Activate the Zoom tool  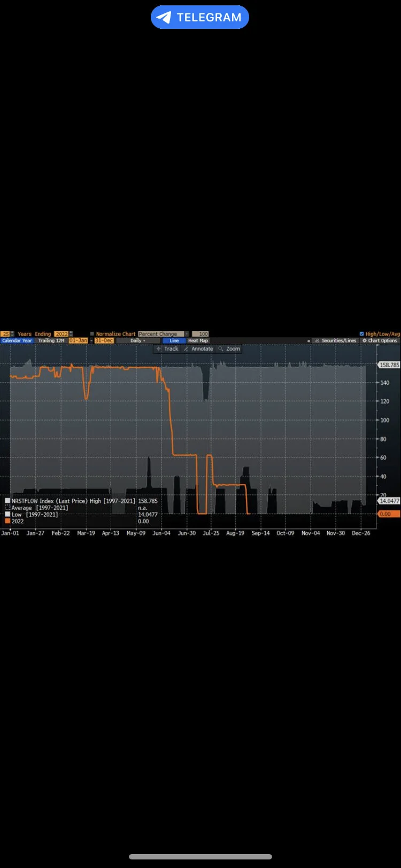(229, 348)
